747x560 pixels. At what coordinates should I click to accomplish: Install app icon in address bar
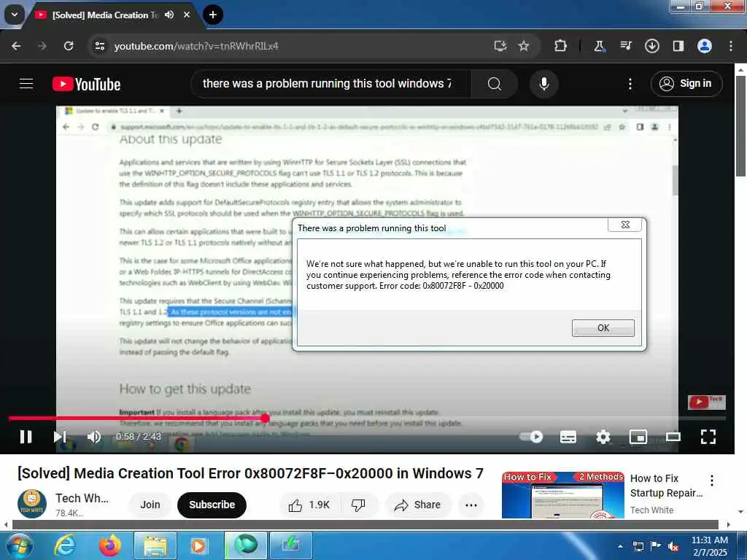(500, 46)
